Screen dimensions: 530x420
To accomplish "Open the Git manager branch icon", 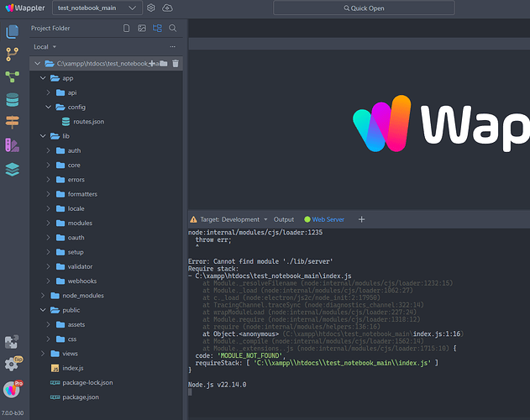I will pos(12,55).
